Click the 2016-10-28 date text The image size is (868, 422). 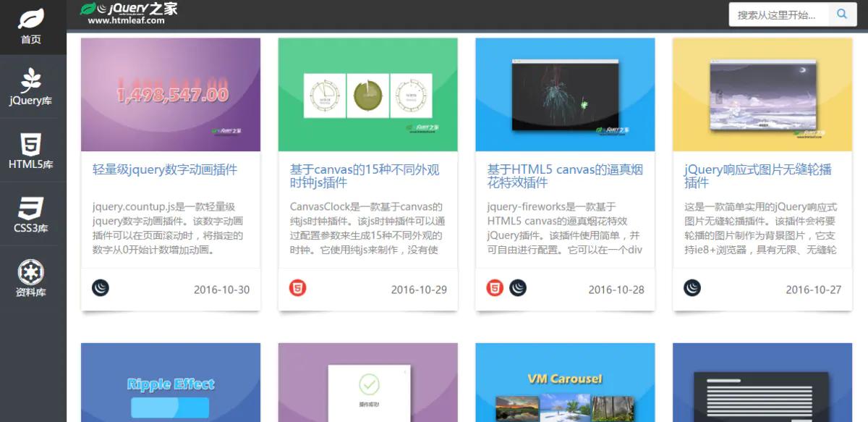(x=616, y=290)
